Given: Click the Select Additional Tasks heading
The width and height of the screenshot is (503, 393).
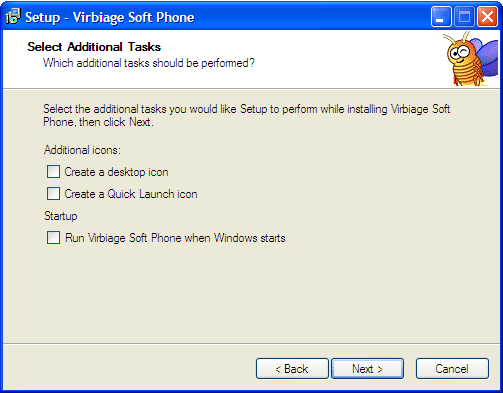Looking at the screenshot, I should tap(94, 47).
